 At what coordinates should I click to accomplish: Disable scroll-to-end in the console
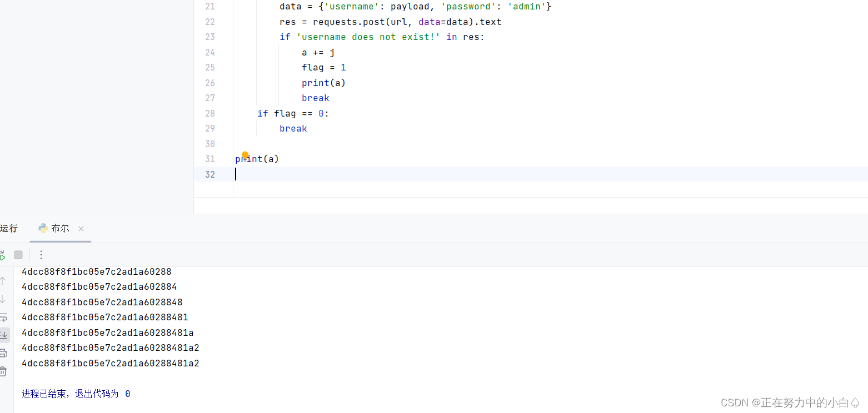click(x=4, y=335)
